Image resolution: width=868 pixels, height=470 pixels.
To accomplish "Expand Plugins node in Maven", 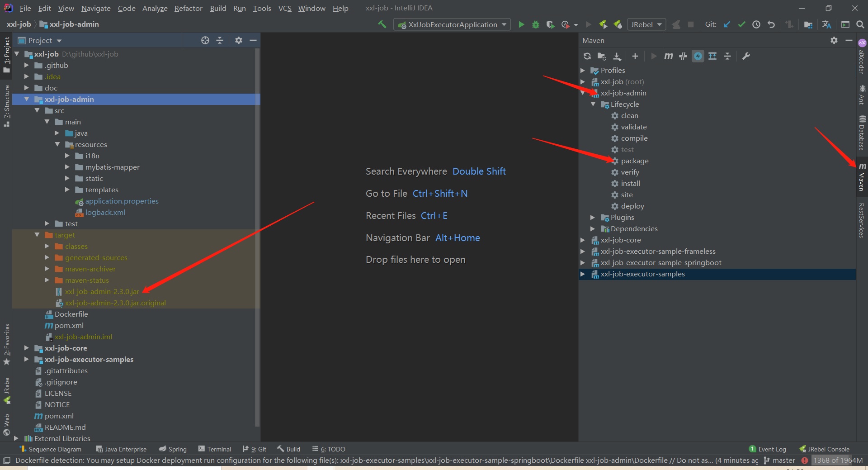I will [593, 218].
